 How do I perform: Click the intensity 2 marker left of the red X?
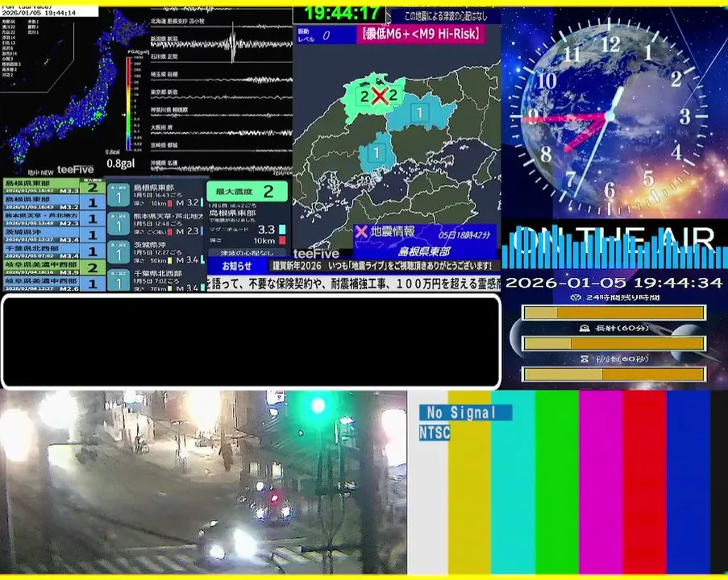[364, 97]
